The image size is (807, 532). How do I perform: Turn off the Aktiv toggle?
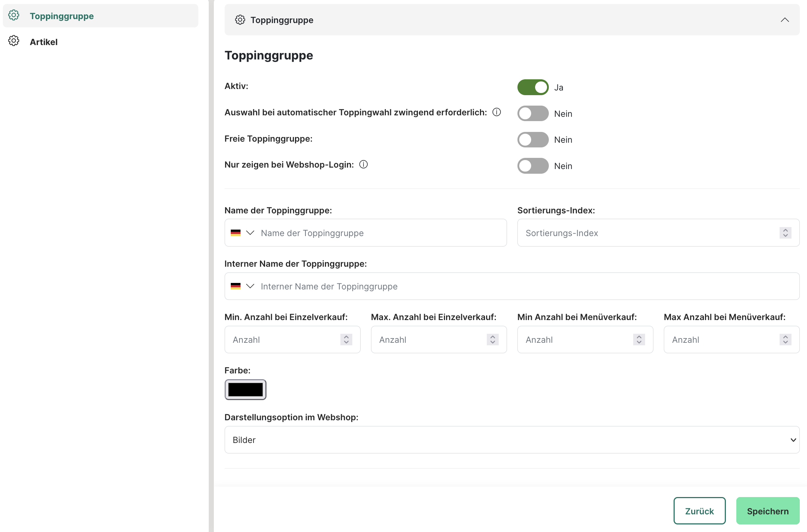click(533, 87)
